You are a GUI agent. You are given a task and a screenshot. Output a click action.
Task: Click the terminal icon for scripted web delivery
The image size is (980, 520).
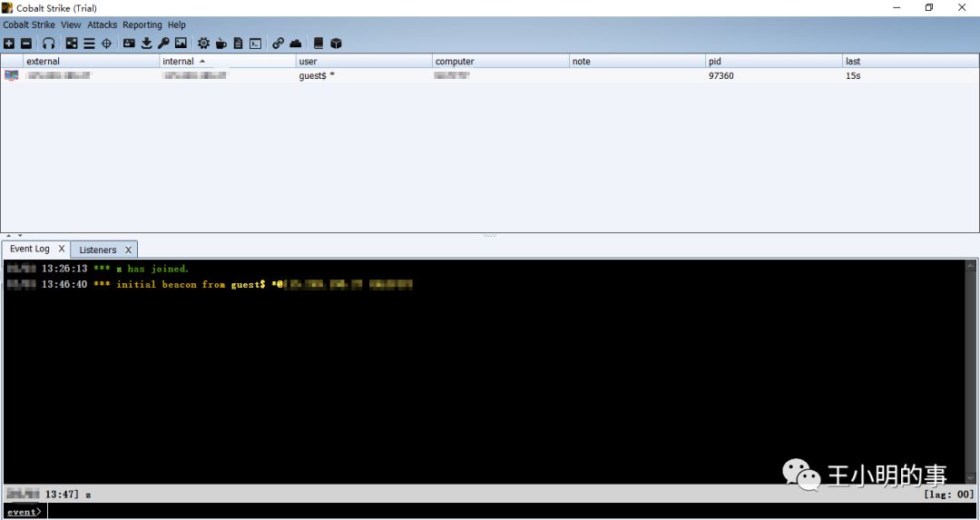click(256, 44)
